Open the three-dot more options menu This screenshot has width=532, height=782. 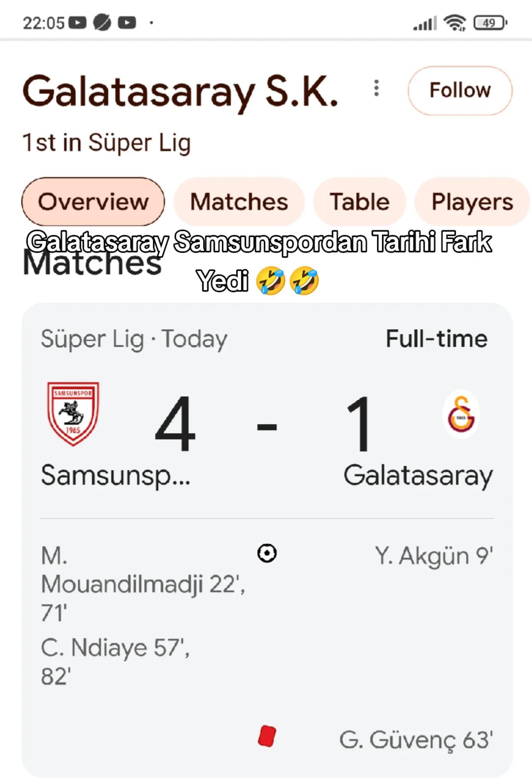point(376,89)
